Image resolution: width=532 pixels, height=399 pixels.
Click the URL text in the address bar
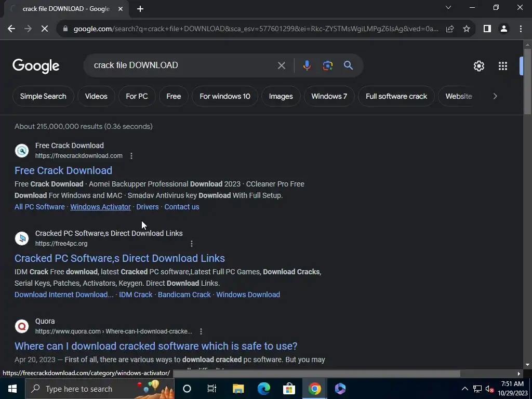(256, 29)
